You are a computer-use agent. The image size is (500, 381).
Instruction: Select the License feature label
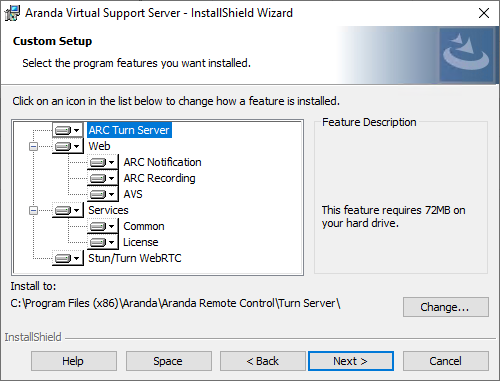click(141, 242)
